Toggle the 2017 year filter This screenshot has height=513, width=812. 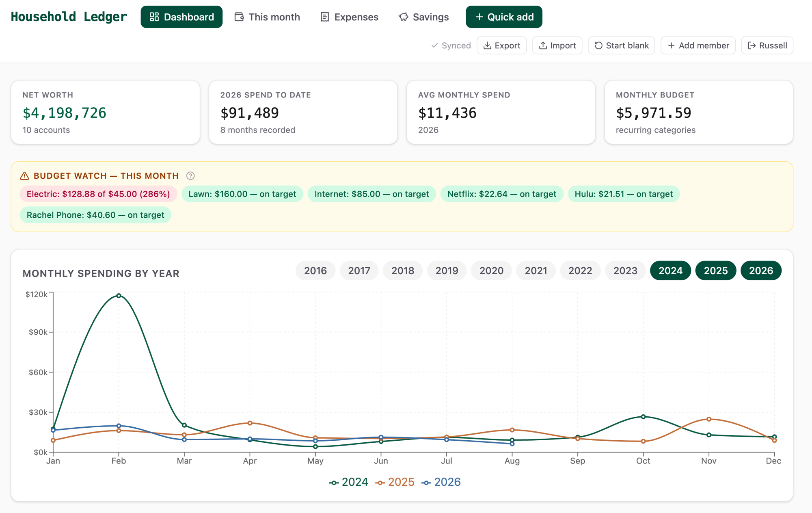tap(359, 271)
